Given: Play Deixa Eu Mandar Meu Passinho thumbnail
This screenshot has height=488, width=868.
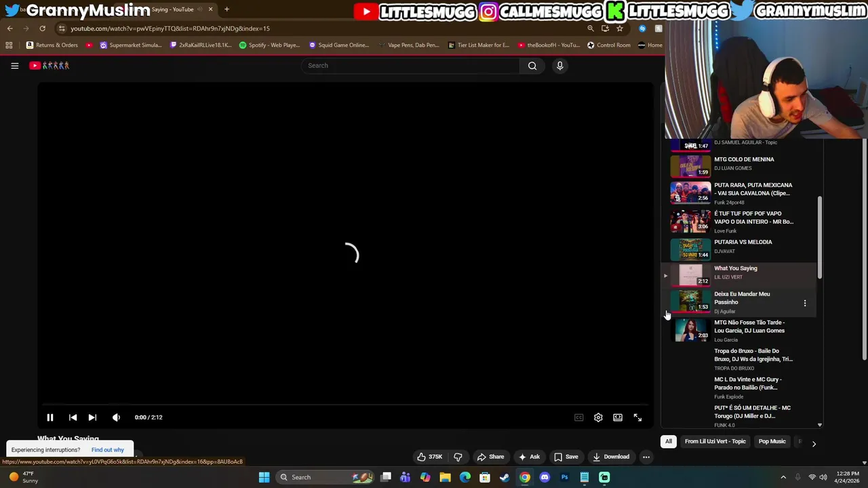Looking at the screenshot, I should tap(690, 301).
